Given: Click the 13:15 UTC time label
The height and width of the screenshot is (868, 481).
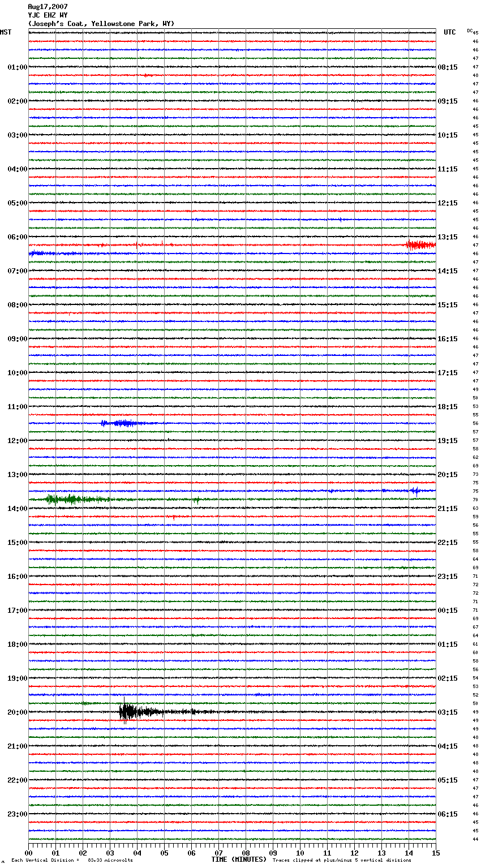Looking at the screenshot, I should point(448,237).
